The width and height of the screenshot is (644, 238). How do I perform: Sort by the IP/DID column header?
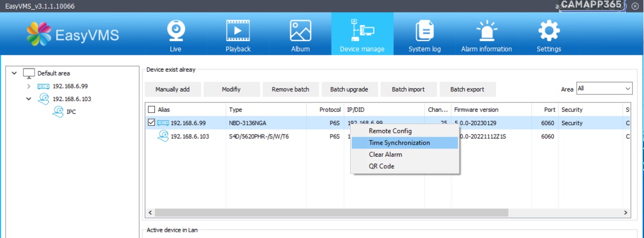click(356, 109)
